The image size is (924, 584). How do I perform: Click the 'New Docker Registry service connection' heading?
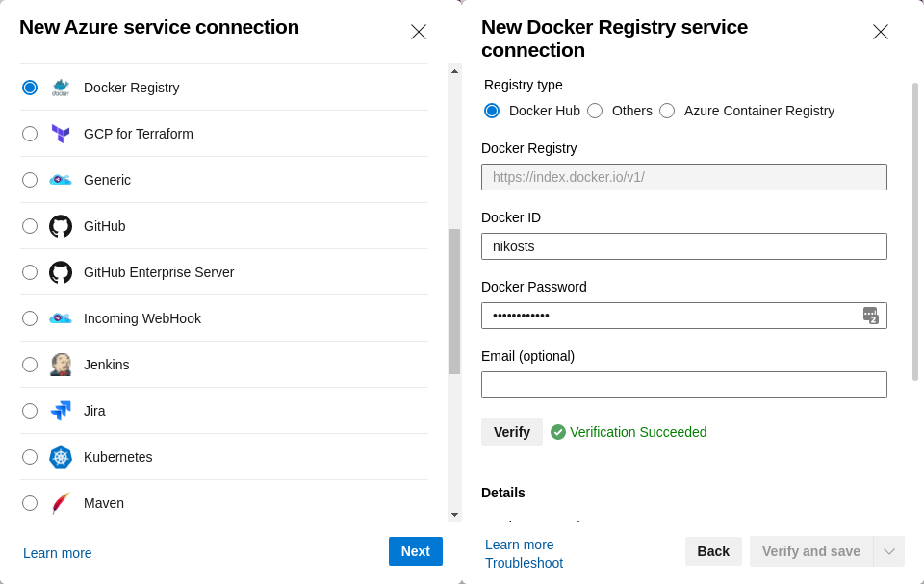coord(615,38)
